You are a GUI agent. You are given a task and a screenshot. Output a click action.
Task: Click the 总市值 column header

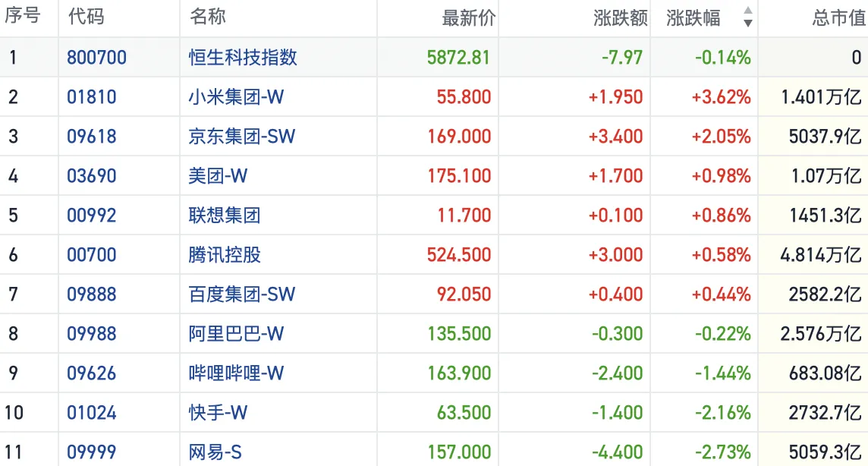coord(838,18)
